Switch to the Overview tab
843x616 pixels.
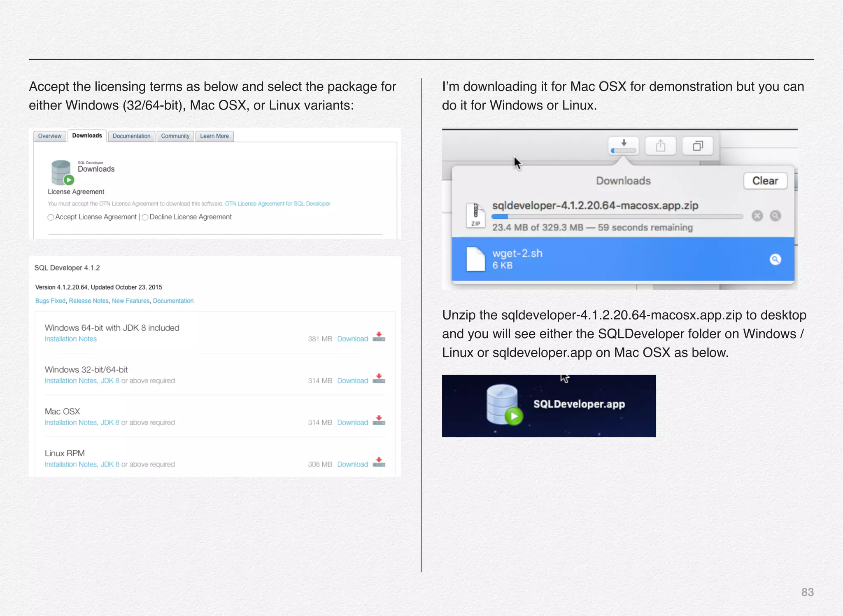pyautogui.click(x=50, y=136)
